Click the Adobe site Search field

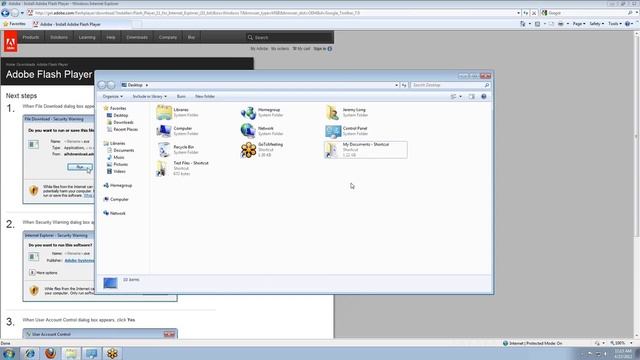pyautogui.click(x=289, y=38)
